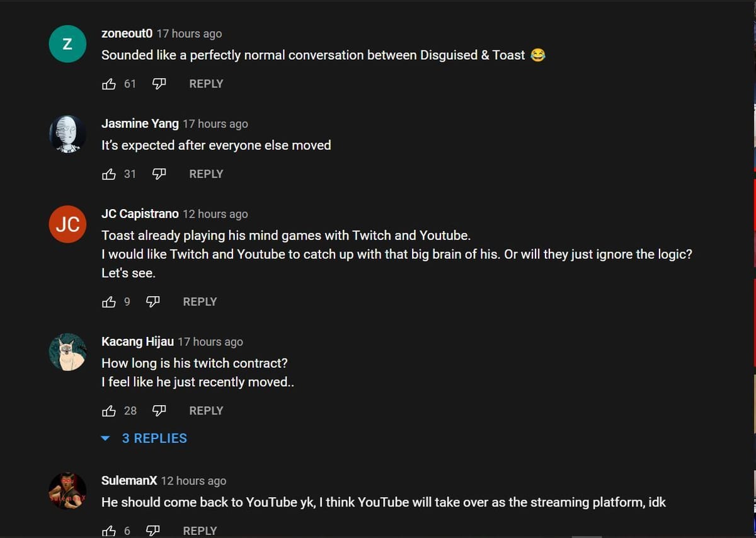Click JC Capistrano's username
Viewport: 756px width, 538px height.
(139, 214)
